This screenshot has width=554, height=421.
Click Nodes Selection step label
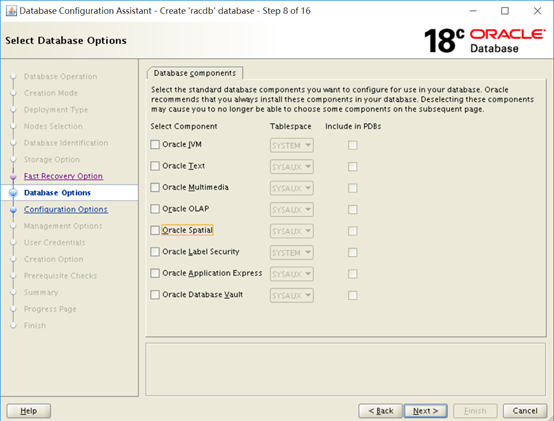click(53, 126)
